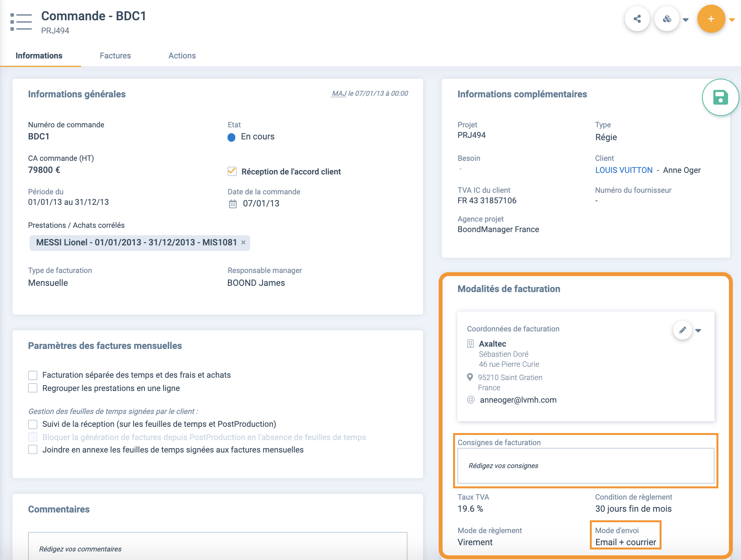This screenshot has height=560, width=741.
Task: Enable Facturation séparée des temps et frais
Action: [33, 375]
